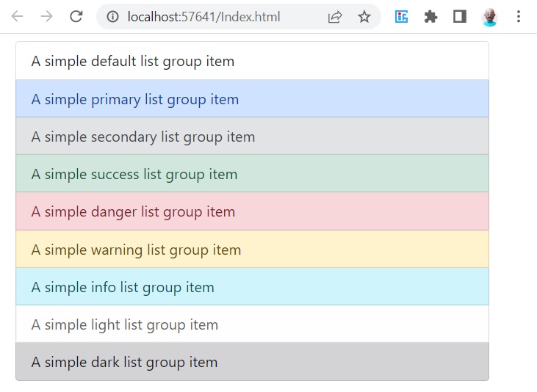The width and height of the screenshot is (537, 392).
Task: Click the browser back arrow
Action: 17,16
